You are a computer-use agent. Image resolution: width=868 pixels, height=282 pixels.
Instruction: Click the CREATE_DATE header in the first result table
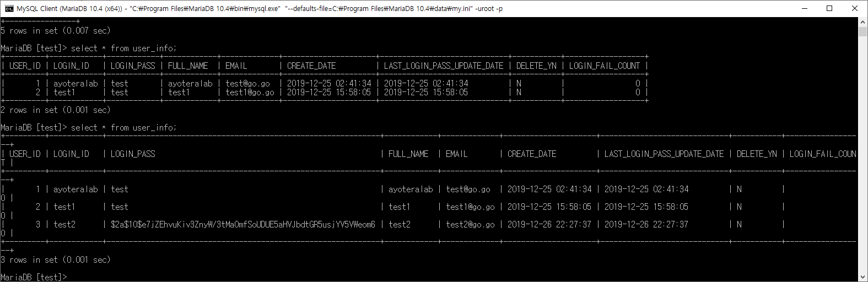(311, 66)
